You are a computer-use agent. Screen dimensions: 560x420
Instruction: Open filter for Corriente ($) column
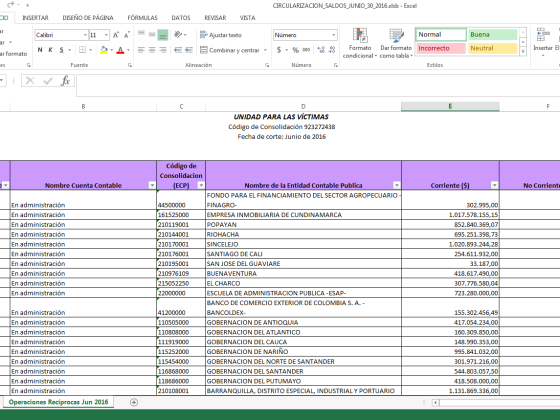[x=494, y=185]
